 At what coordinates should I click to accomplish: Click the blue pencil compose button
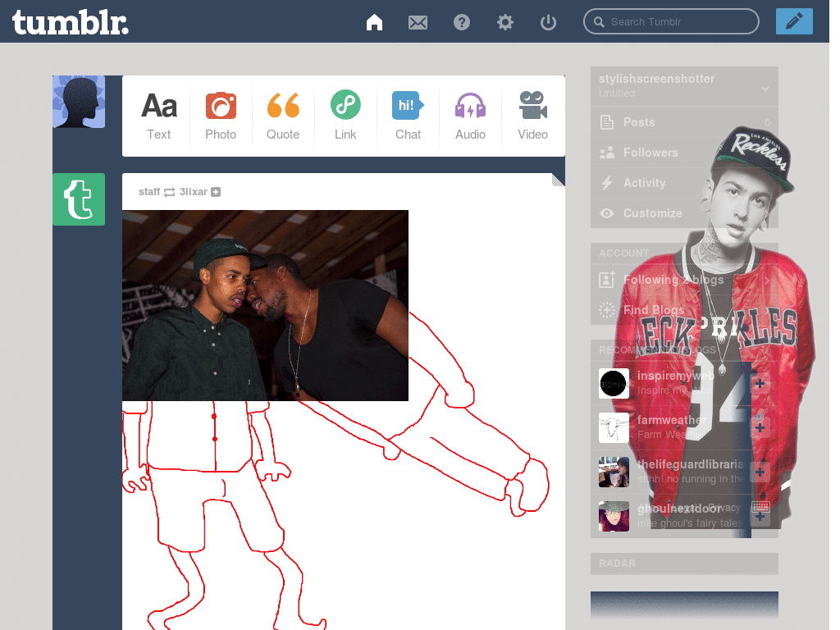[794, 21]
